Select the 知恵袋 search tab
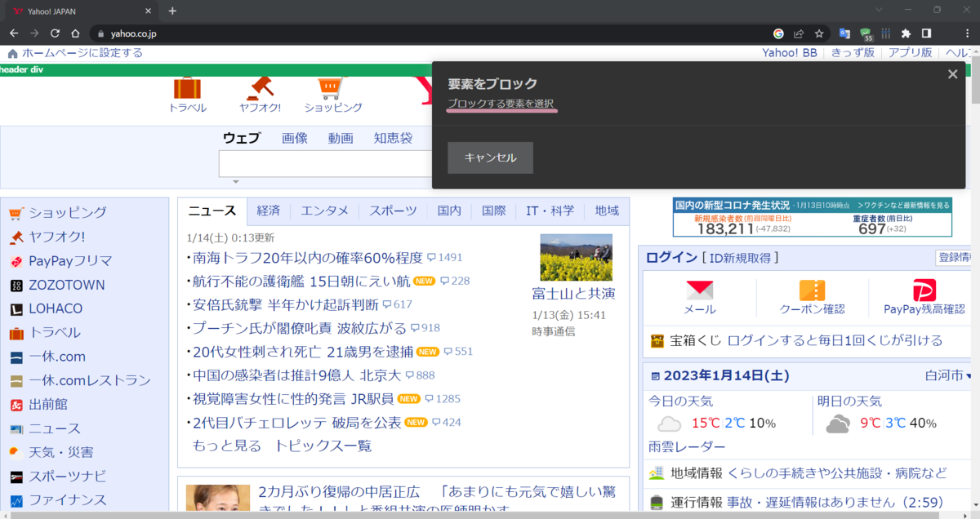This screenshot has width=980, height=519. pyautogui.click(x=394, y=139)
